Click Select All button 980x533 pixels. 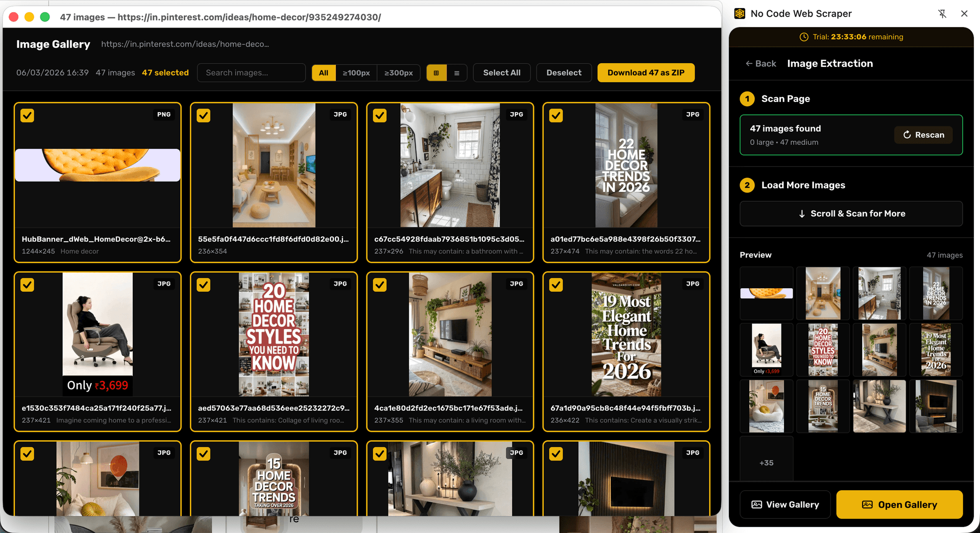(x=502, y=73)
